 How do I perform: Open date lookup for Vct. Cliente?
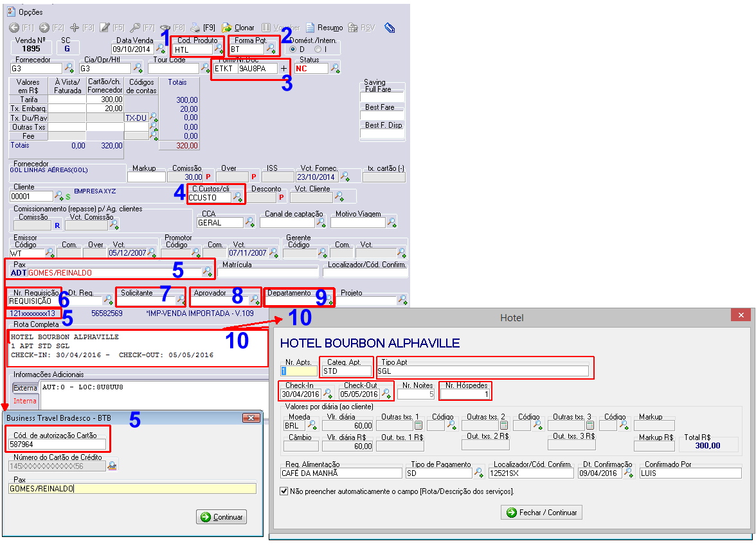(x=339, y=197)
